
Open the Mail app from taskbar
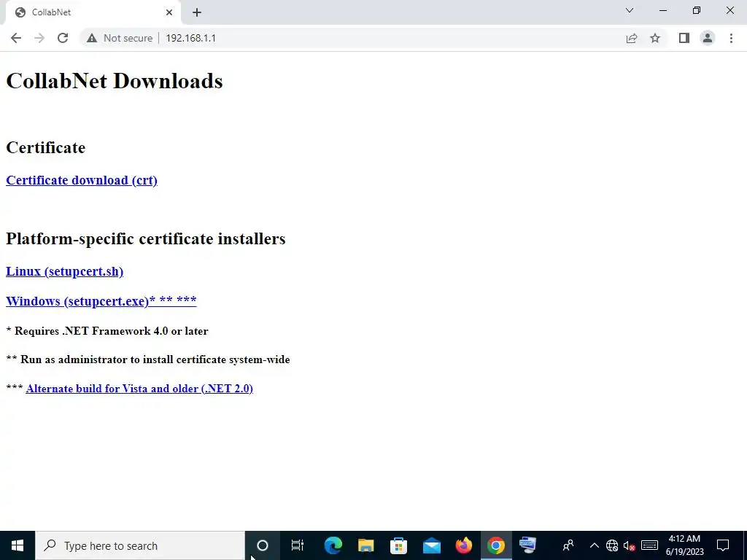(431, 545)
